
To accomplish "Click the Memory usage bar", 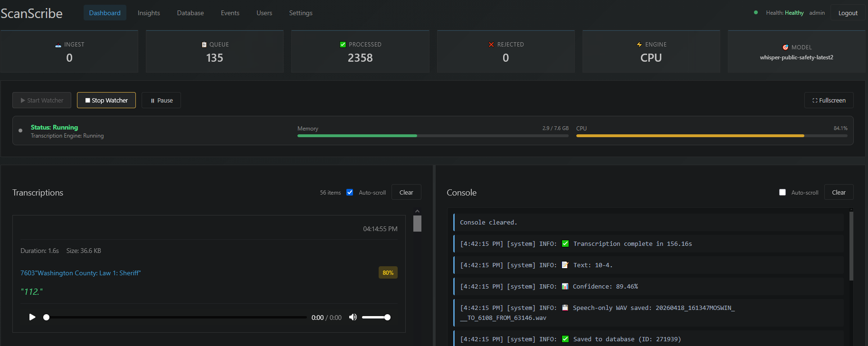I will pyautogui.click(x=433, y=136).
